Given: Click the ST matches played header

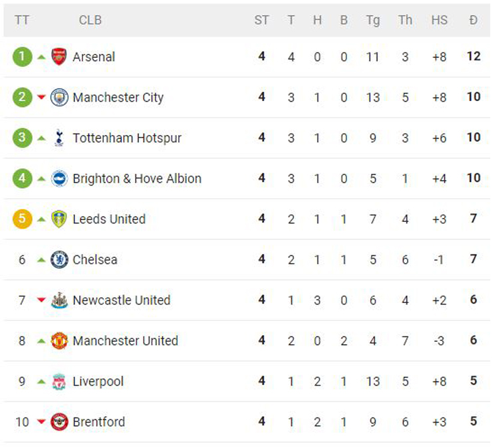Looking at the screenshot, I should point(261,20).
